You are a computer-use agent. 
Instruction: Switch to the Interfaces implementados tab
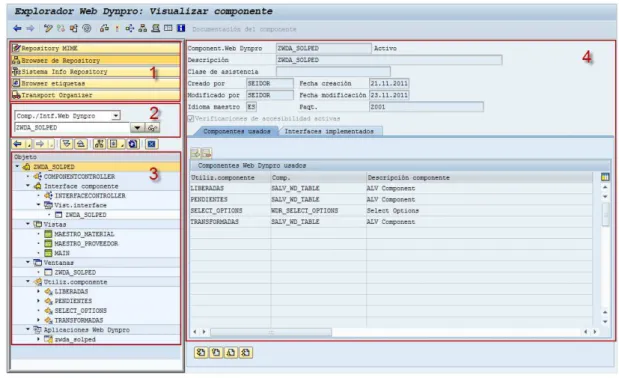coord(329,131)
